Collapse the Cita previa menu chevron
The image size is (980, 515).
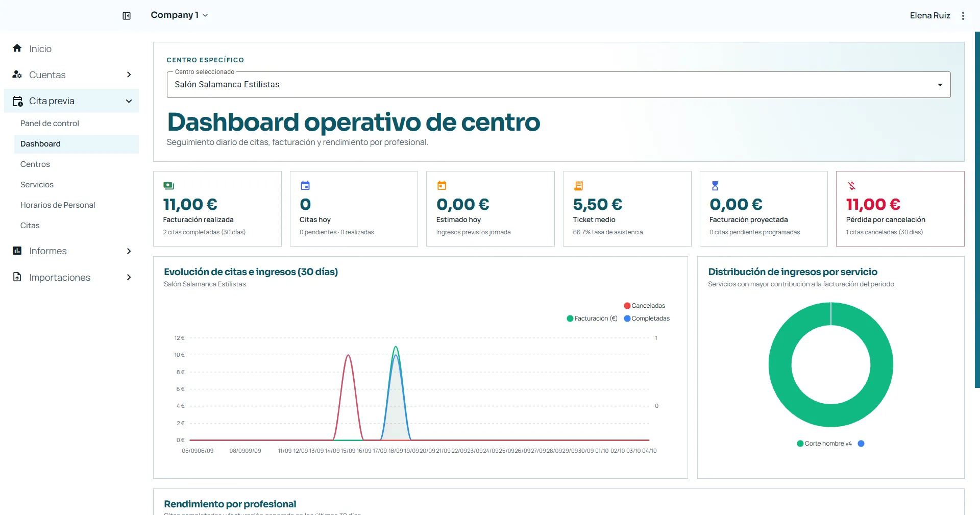tap(129, 101)
